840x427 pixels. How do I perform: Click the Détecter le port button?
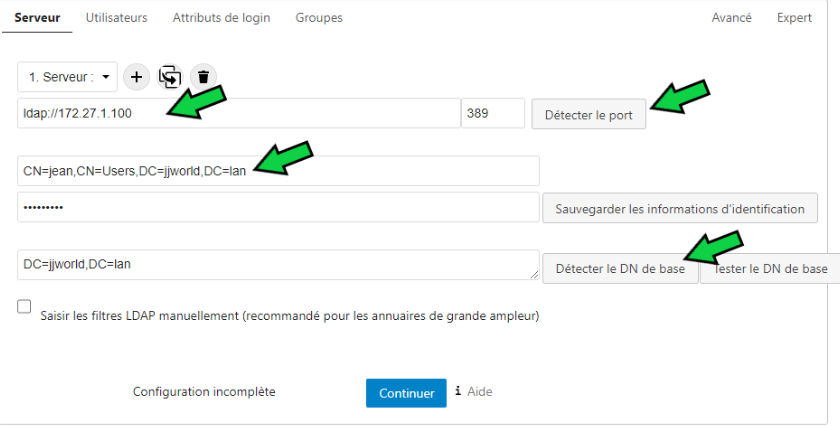[x=588, y=115]
